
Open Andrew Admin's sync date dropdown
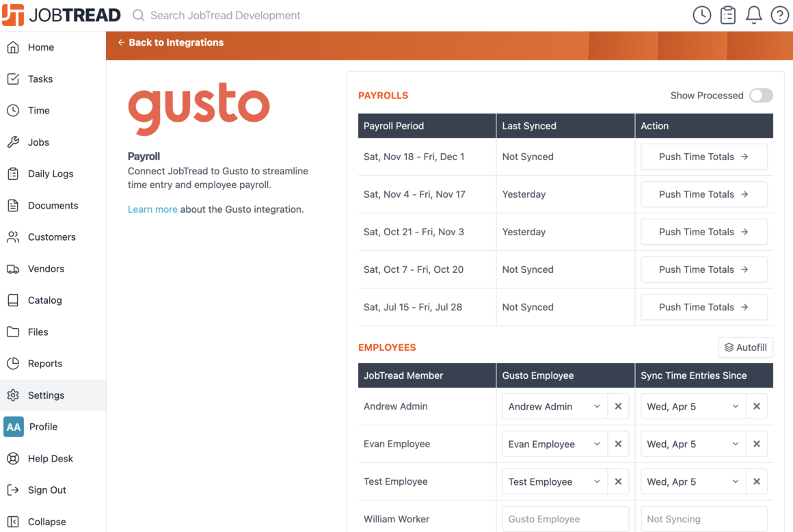[693, 406]
